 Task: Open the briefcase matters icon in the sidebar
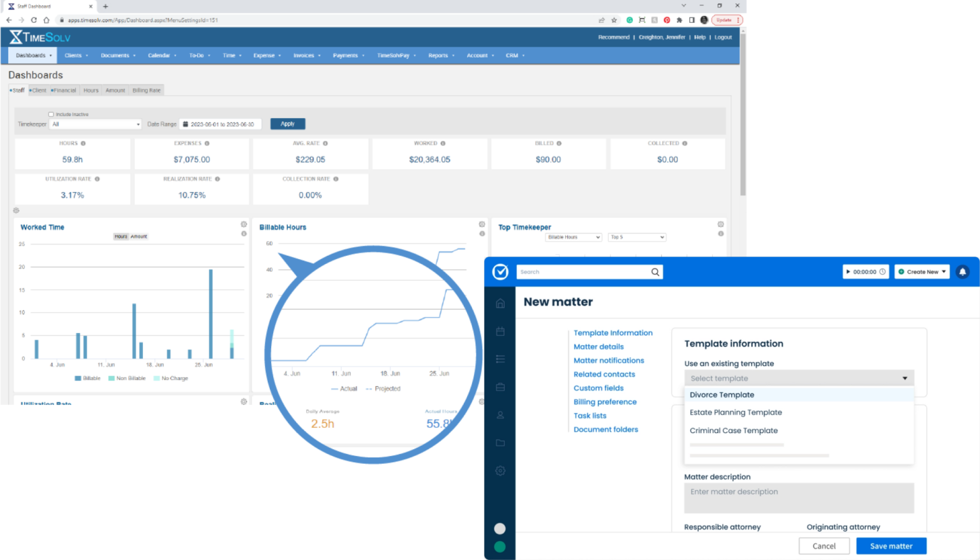point(500,387)
